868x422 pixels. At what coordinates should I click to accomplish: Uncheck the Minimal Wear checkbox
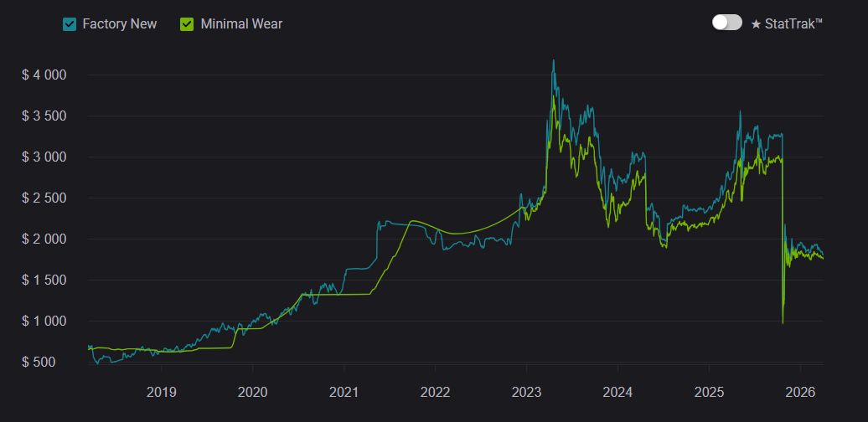(187, 24)
